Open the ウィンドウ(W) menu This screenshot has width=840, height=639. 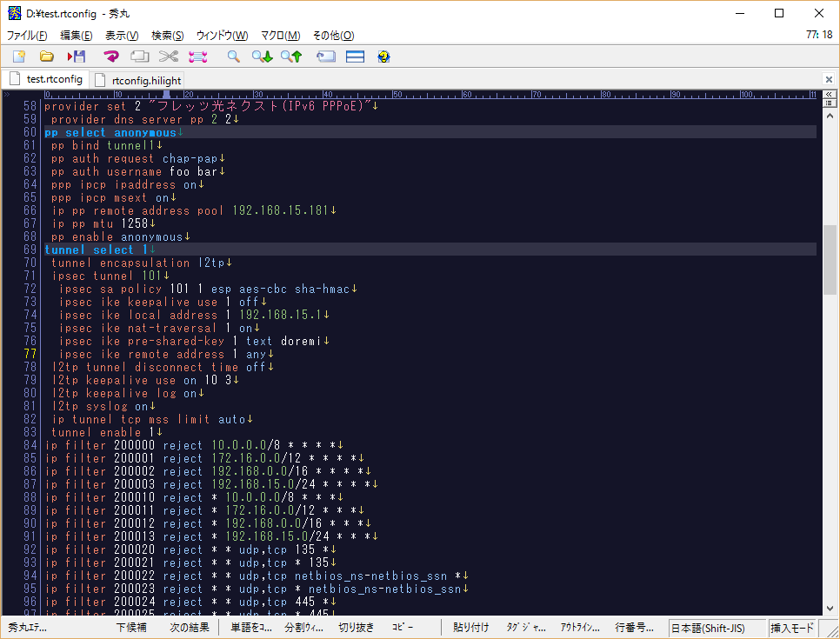point(222,36)
